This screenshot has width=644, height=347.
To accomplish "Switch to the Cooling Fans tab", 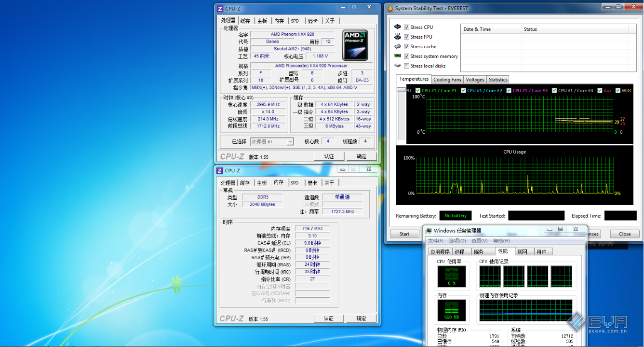I will [x=447, y=80].
